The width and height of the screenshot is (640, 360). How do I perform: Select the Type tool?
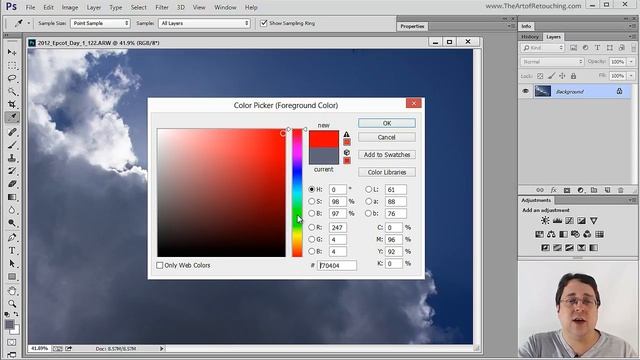tap(12, 251)
